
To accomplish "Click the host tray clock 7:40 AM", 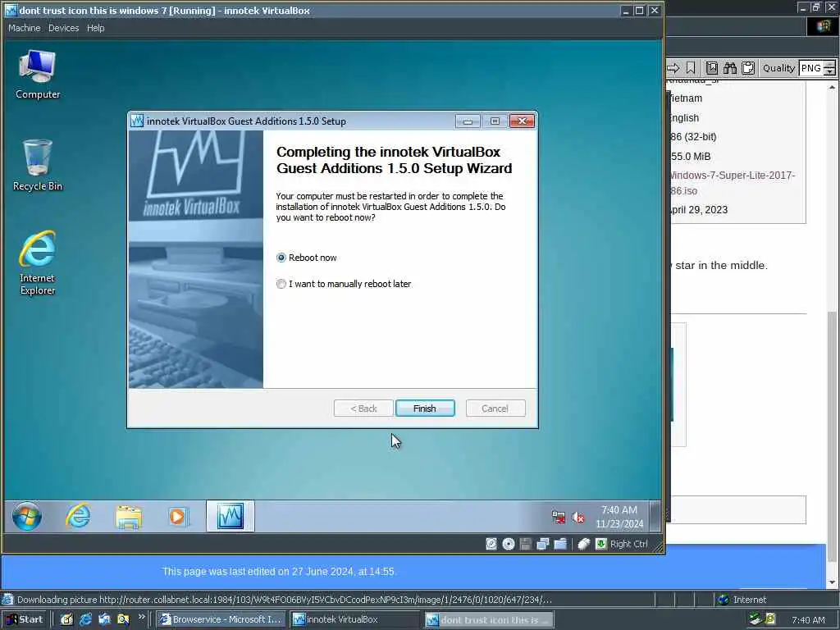I will point(808,620).
